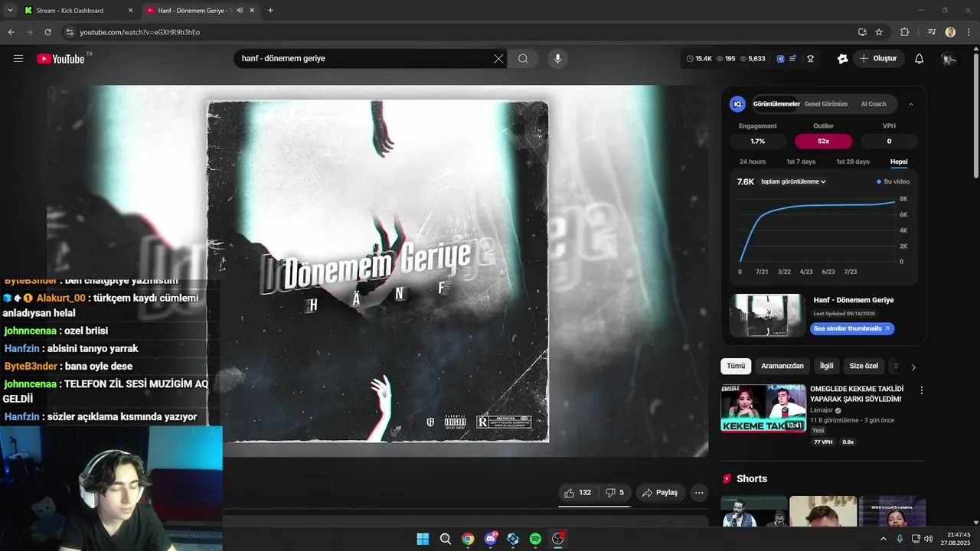Select the Genel Görünüm tab
The image size is (980, 551).
coord(825,104)
